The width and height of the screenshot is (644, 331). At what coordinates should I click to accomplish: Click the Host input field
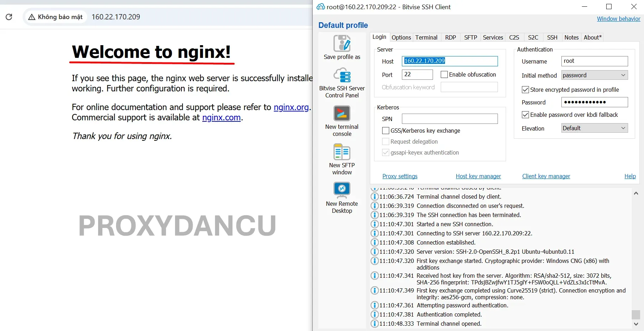tap(450, 61)
